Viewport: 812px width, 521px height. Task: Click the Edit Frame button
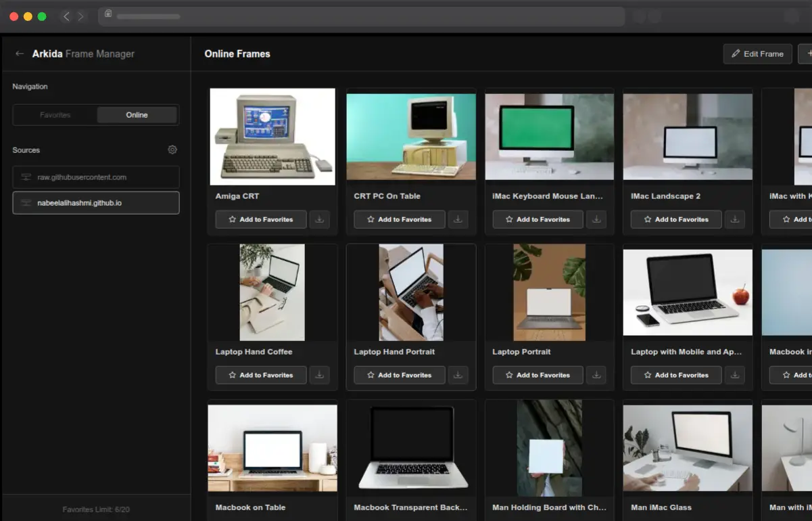[x=757, y=54]
